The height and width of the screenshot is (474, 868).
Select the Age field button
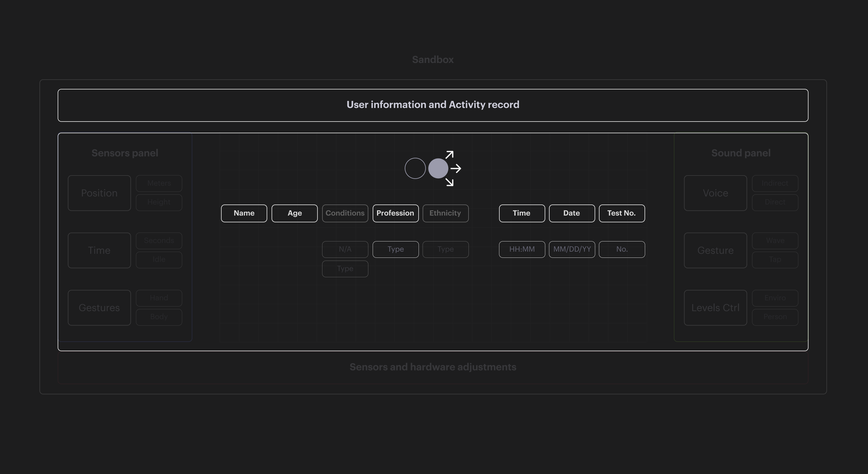(x=294, y=213)
